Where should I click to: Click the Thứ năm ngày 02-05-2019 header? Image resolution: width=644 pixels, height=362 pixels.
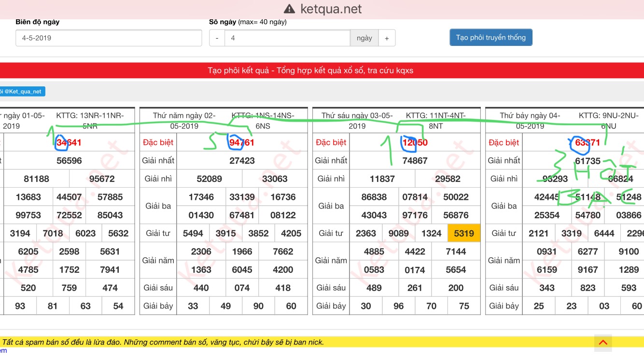click(183, 121)
